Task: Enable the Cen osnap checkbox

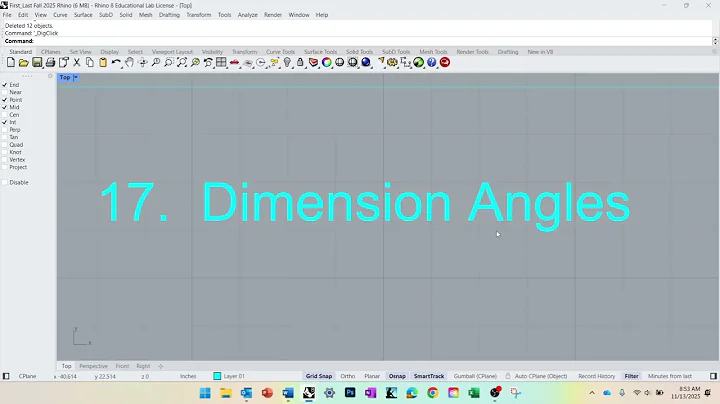Action: click(5, 115)
